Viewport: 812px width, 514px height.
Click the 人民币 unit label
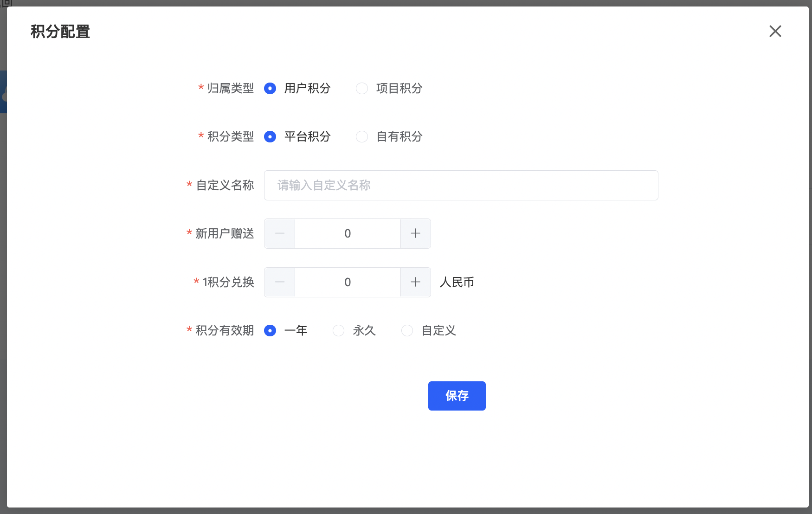click(x=457, y=282)
